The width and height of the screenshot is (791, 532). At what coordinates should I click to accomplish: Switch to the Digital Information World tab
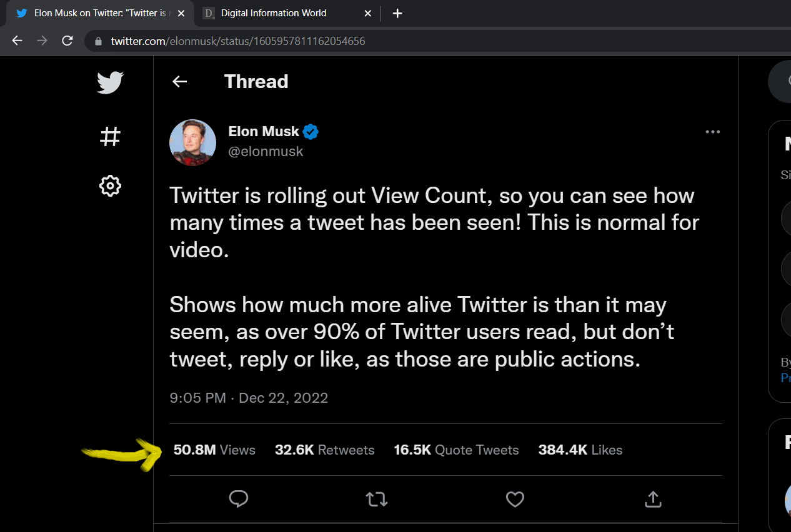coord(274,13)
